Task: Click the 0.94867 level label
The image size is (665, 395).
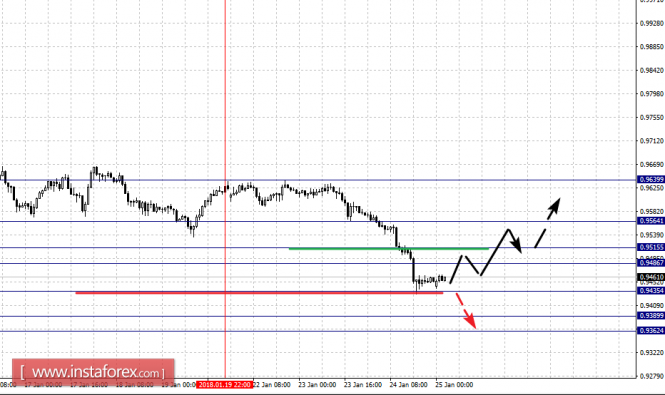Action: point(651,263)
